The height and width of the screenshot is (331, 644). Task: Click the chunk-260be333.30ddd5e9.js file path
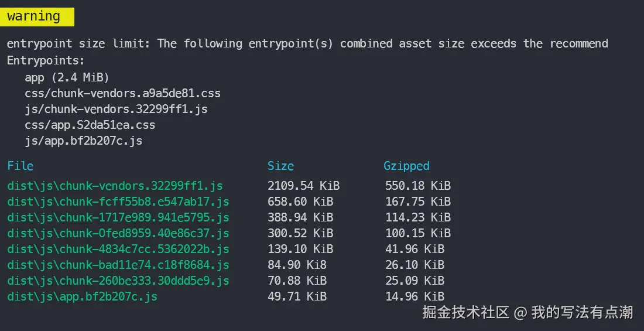pos(118,281)
